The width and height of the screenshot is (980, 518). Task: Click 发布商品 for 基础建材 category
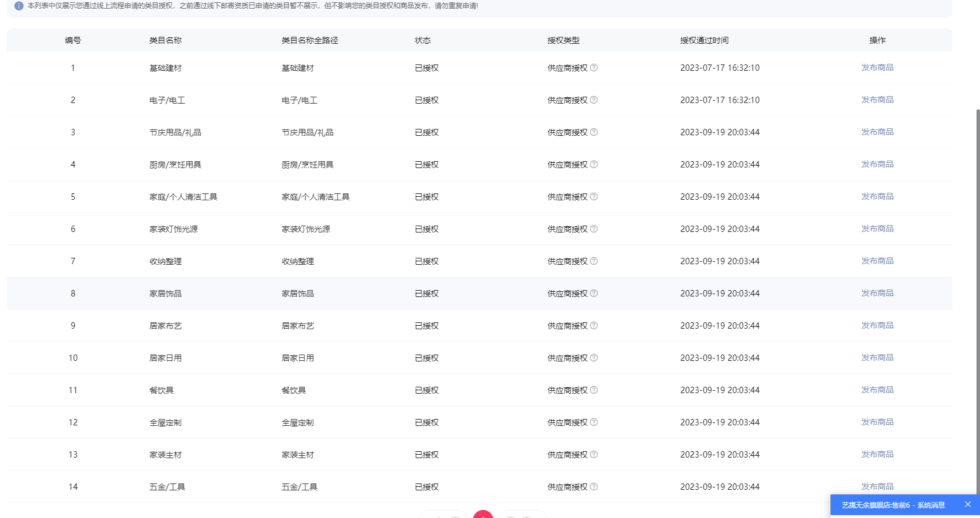(877, 68)
